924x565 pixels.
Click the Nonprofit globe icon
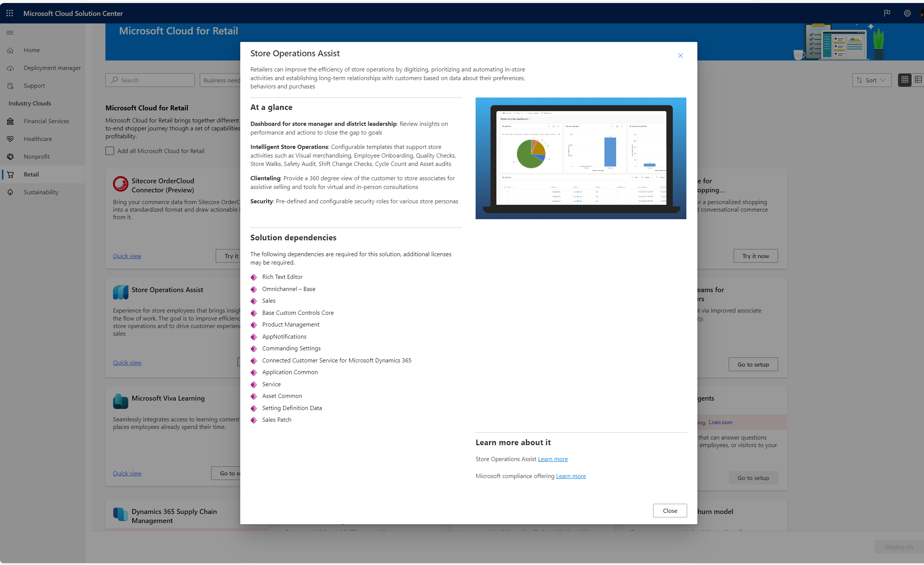(10, 157)
